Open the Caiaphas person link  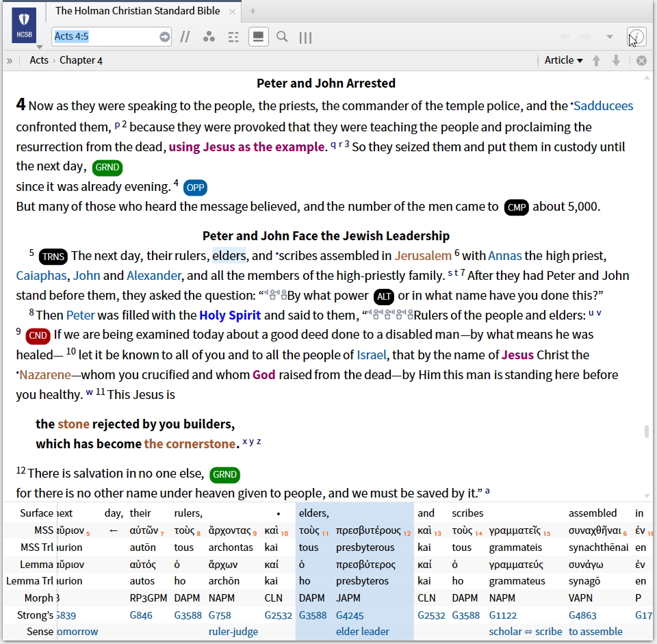click(x=41, y=276)
